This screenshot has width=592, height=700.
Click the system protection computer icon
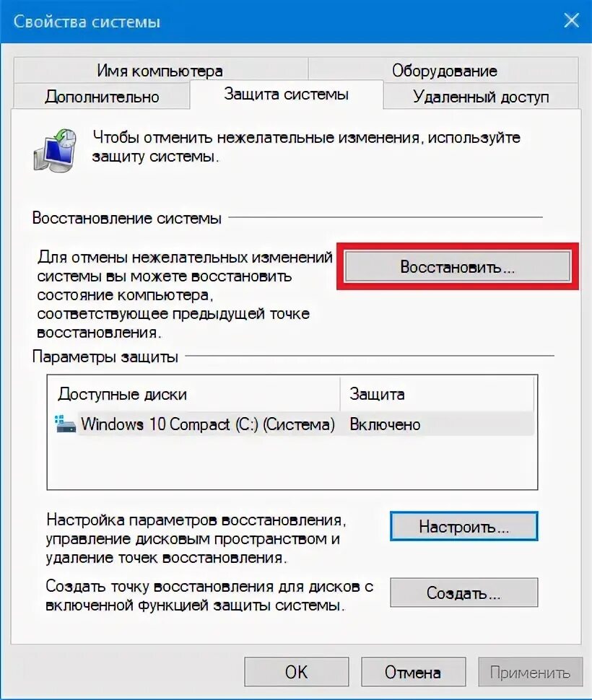point(55,150)
